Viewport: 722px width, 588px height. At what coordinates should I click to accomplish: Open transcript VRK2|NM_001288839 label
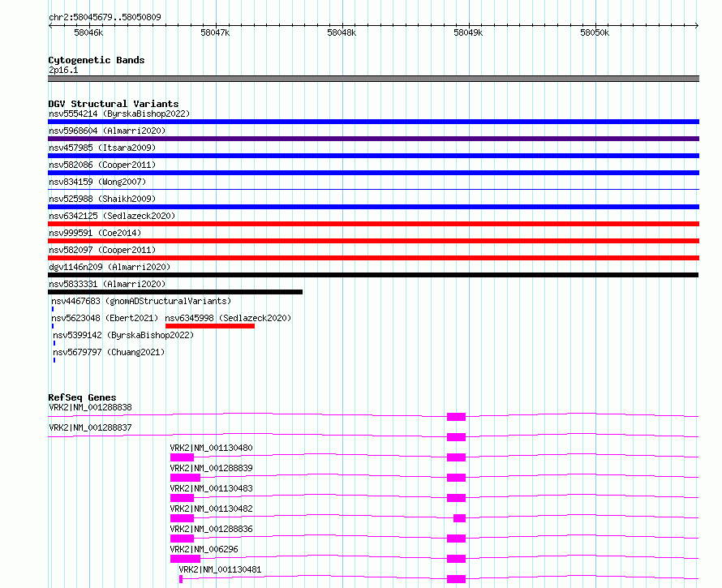click(212, 468)
